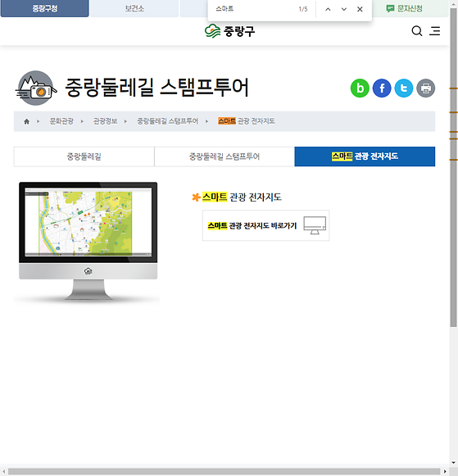458x476 pixels.
Task: Open the 문자신청 top tab
Action: point(410,8)
